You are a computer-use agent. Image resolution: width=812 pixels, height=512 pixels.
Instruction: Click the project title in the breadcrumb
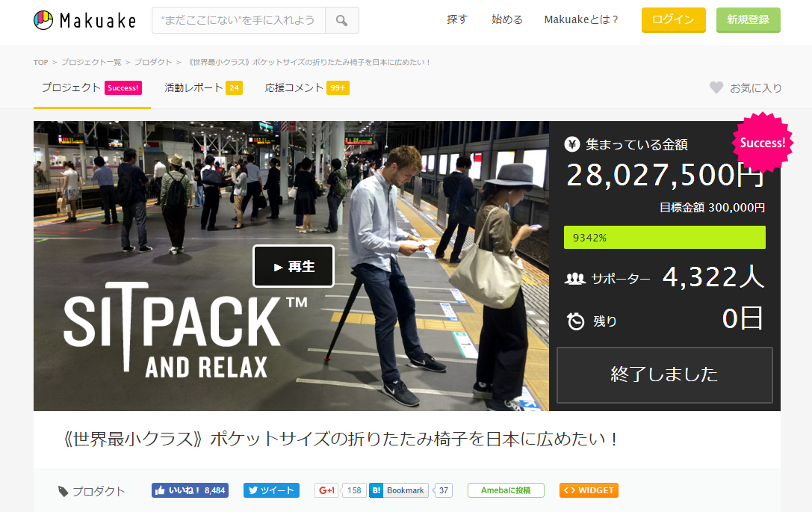pyautogui.click(x=310, y=62)
